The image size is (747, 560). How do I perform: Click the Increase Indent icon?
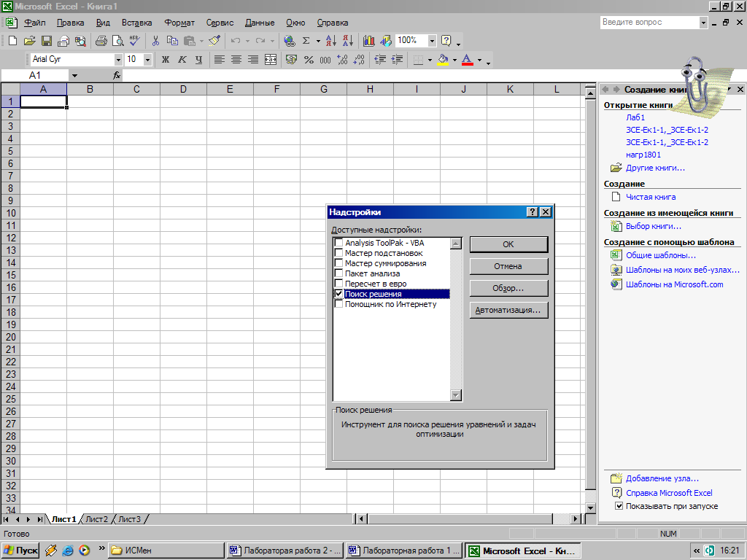(397, 60)
